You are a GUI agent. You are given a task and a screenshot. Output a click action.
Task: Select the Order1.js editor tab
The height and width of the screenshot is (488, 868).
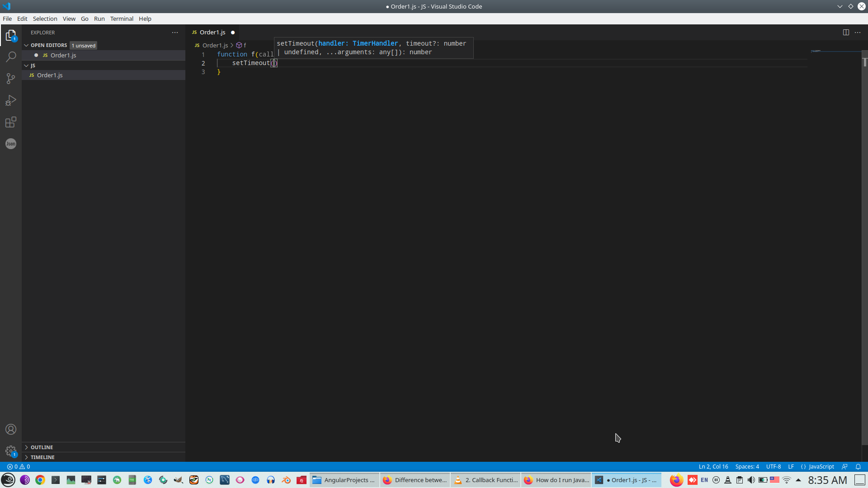(x=212, y=33)
